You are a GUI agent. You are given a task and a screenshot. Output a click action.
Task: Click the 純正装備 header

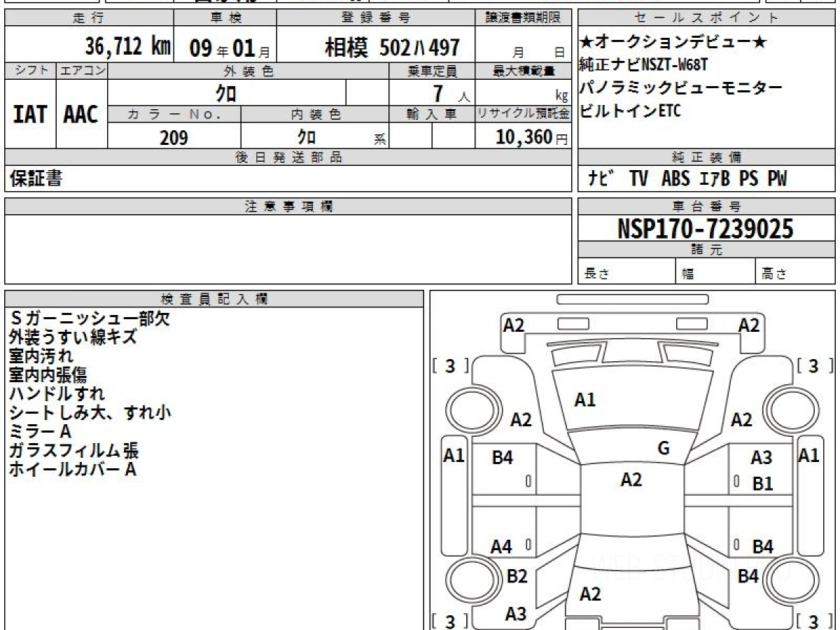(706, 157)
